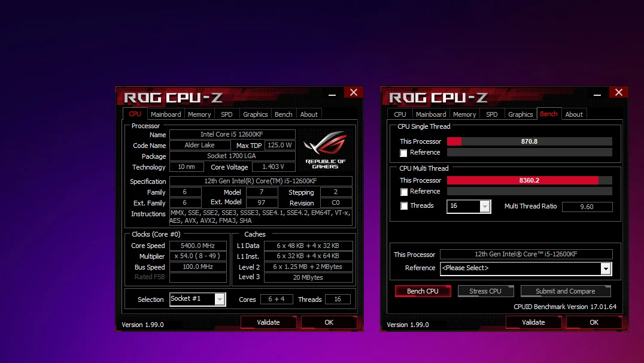Go to Bench tab in left window

tap(283, 114)
